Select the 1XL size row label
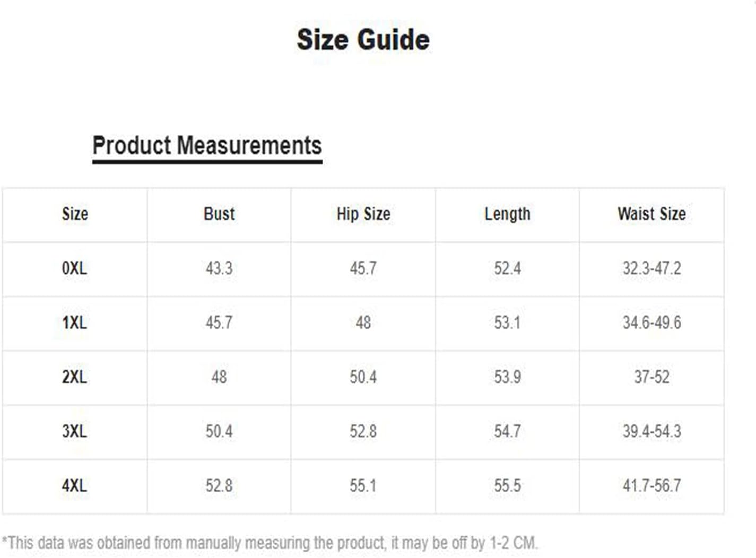Viewport: 756px width, 558px height. 74,322
